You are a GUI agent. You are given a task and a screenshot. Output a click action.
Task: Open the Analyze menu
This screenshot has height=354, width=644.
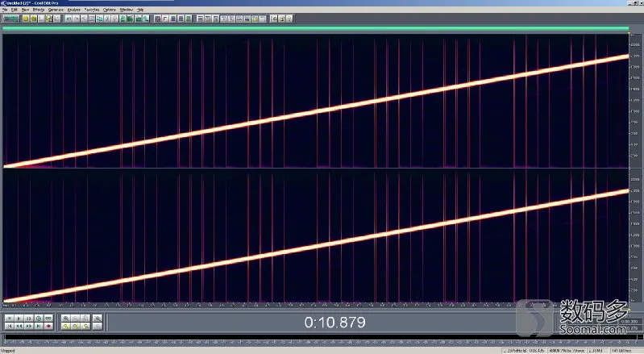point(74,10)
